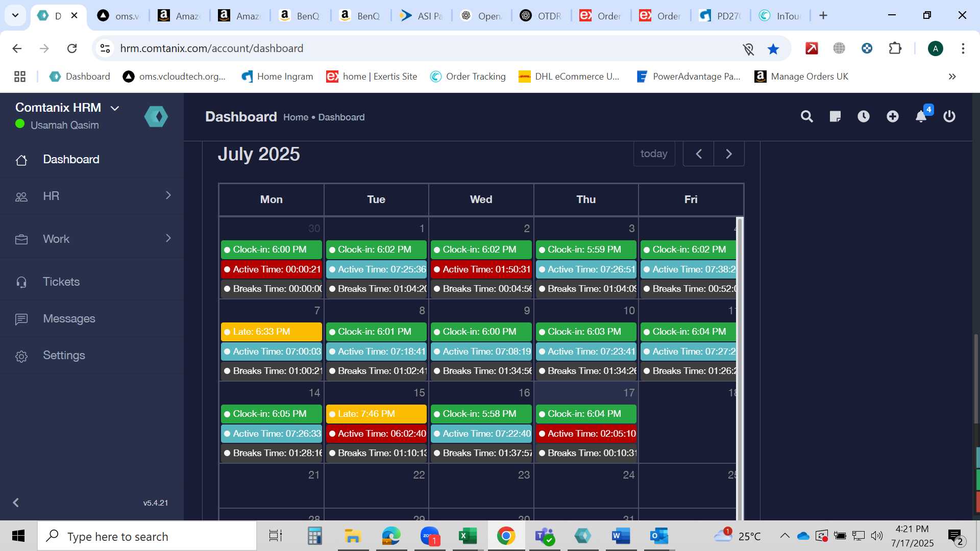Click the plus add icon in header

892,117
